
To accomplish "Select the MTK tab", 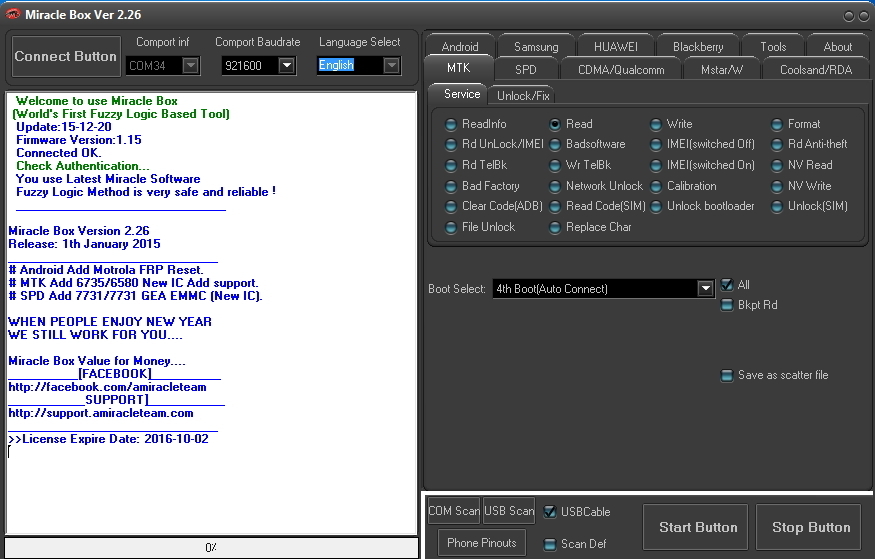I will point(458,68).
